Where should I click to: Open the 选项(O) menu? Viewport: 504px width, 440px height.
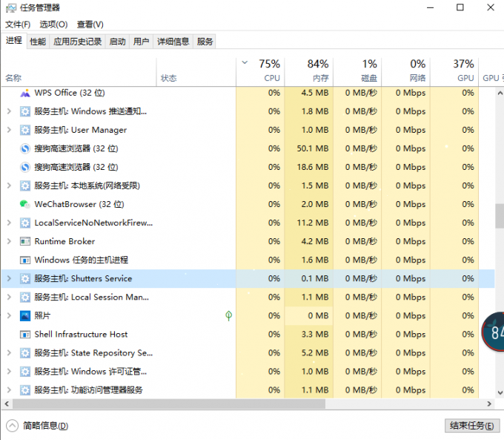click(53, 24)
